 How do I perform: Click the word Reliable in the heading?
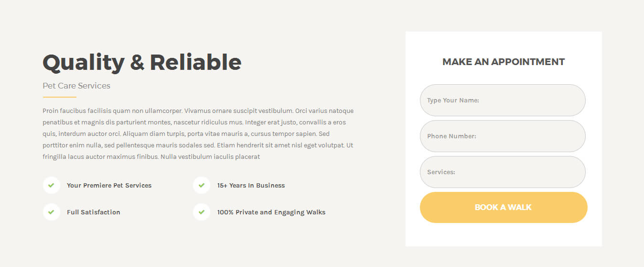click(x=195, y=62)
